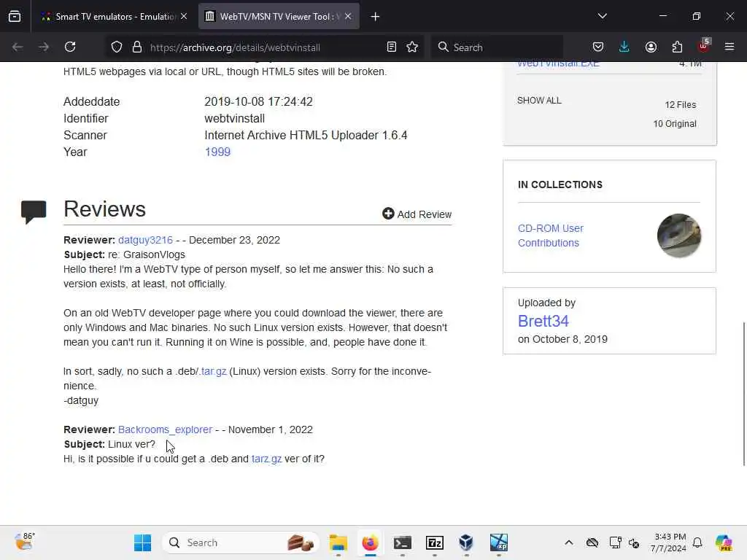This screenshot has height=560, width=747.
Task: Open Firefox account icon
Action: 651,47
